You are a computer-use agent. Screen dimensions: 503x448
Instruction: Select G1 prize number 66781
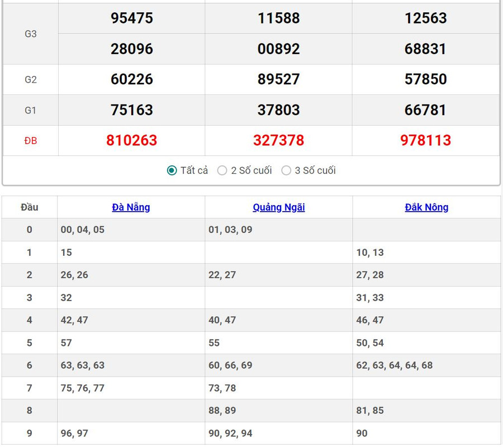[x=426, y=110]
